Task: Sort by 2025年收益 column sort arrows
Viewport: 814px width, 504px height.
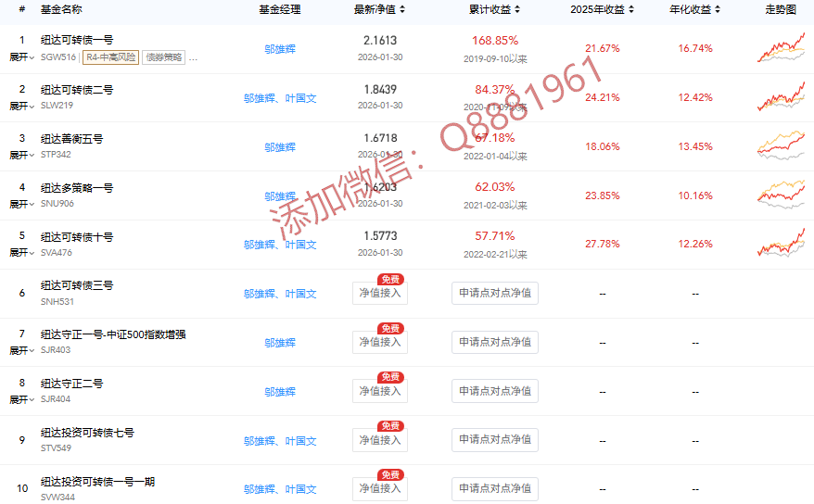Action: (x=631, y=10)
